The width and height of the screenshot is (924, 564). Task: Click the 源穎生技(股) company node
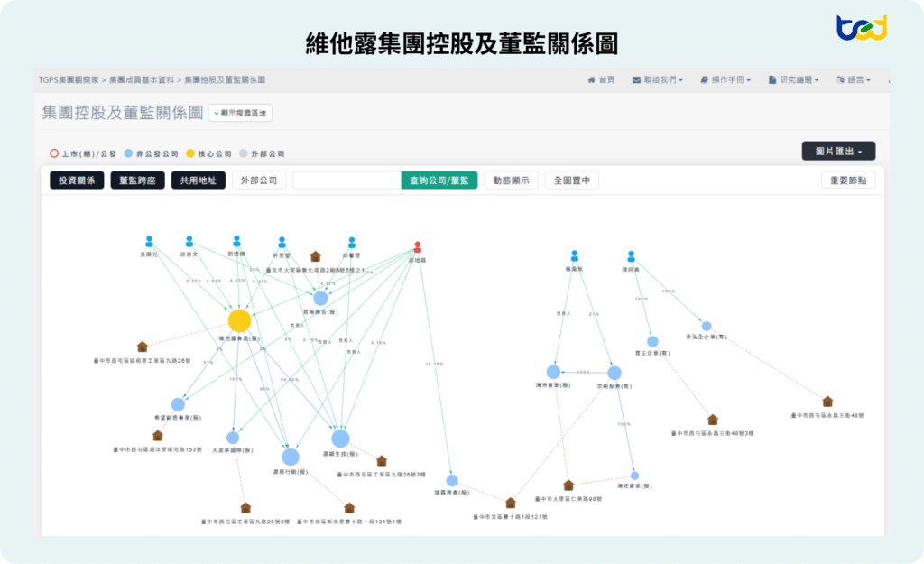[340, 439]
